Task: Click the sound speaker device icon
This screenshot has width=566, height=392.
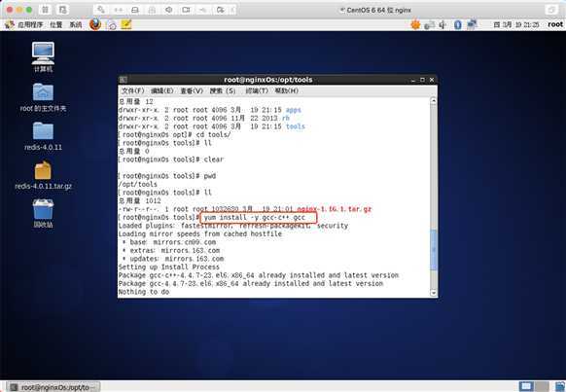Action: point(169,10)
